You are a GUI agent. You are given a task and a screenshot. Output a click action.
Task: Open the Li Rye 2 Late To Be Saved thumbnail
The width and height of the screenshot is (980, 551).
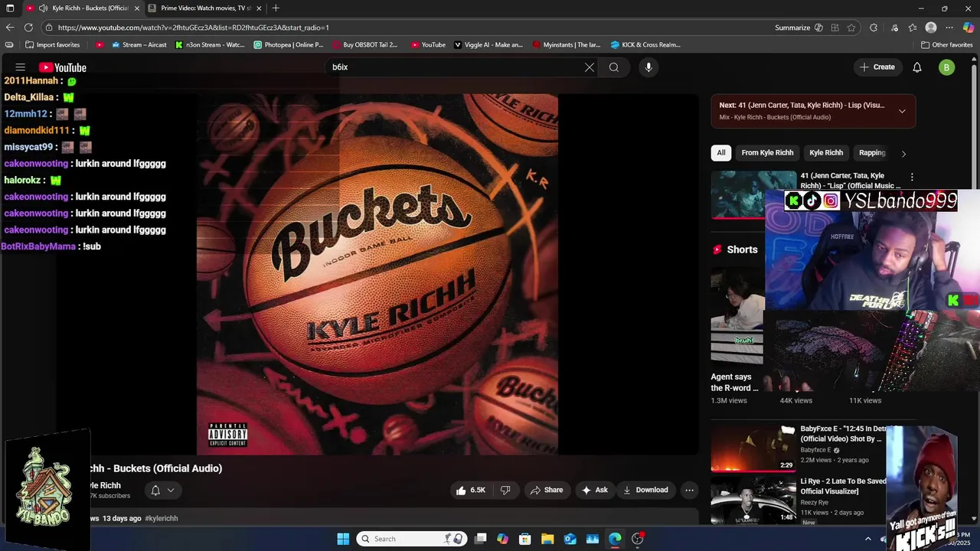pyautogui.click(x=753, y=500)
